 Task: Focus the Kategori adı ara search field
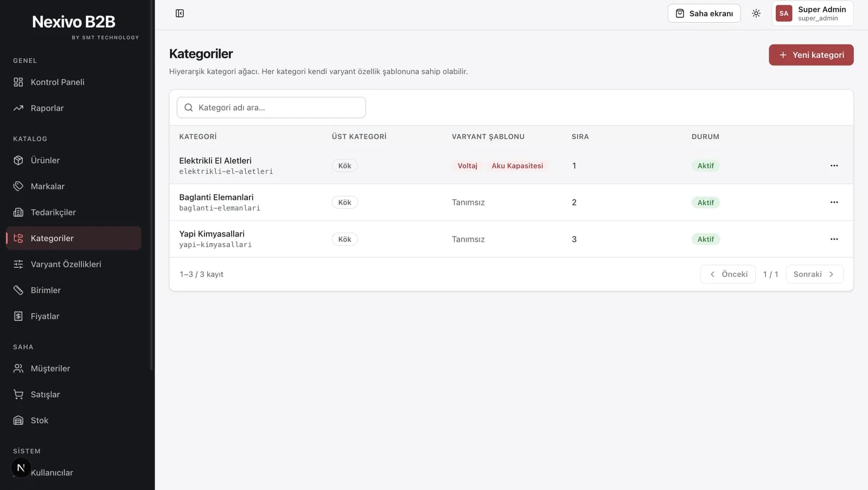pyautogui.click(x=271, y=107)
